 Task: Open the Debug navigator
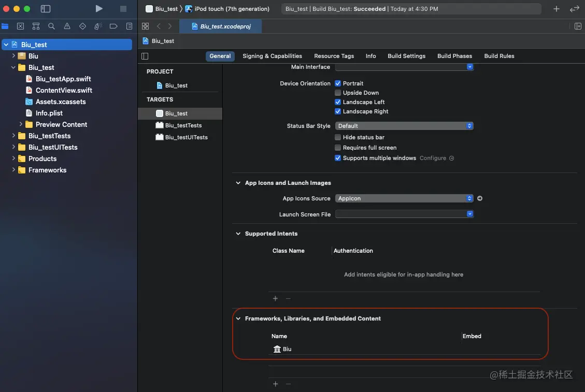tap(98, 26)
